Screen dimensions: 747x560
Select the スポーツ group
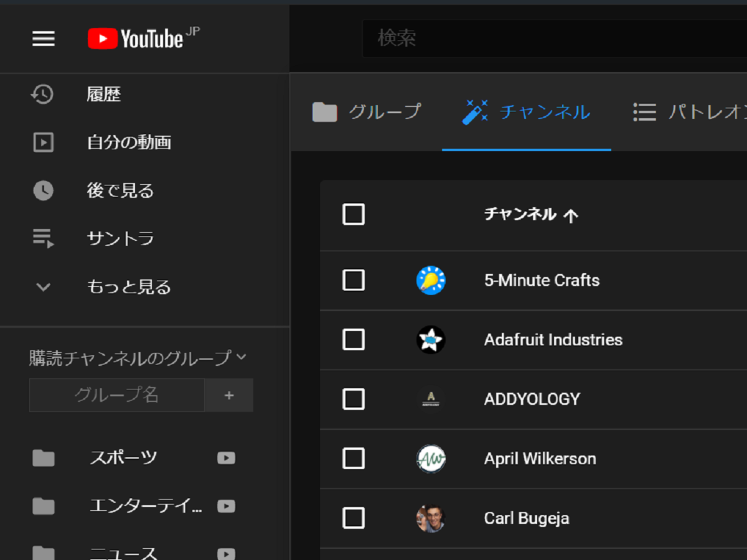(123, 458)
